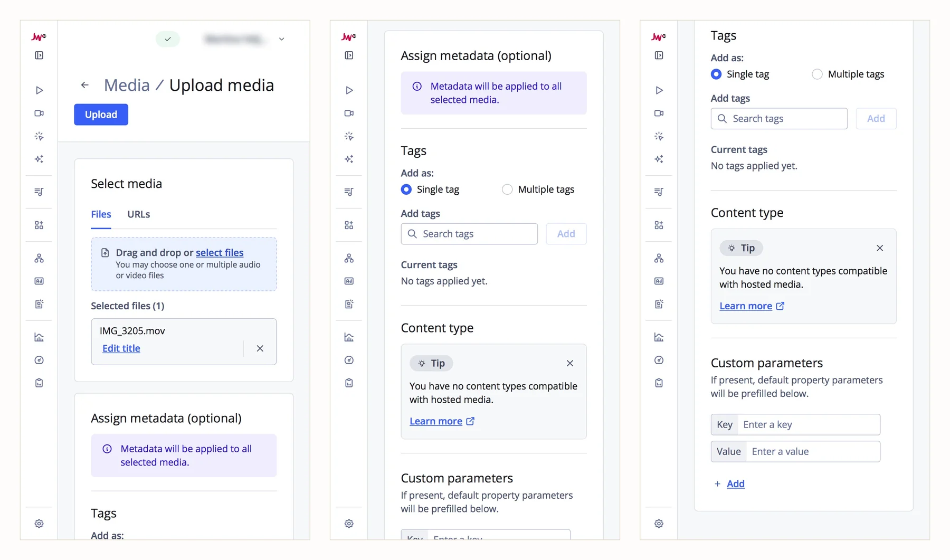Switch to the URLs tab
This screenshot has height=560, width=950.
pos(138,214)
